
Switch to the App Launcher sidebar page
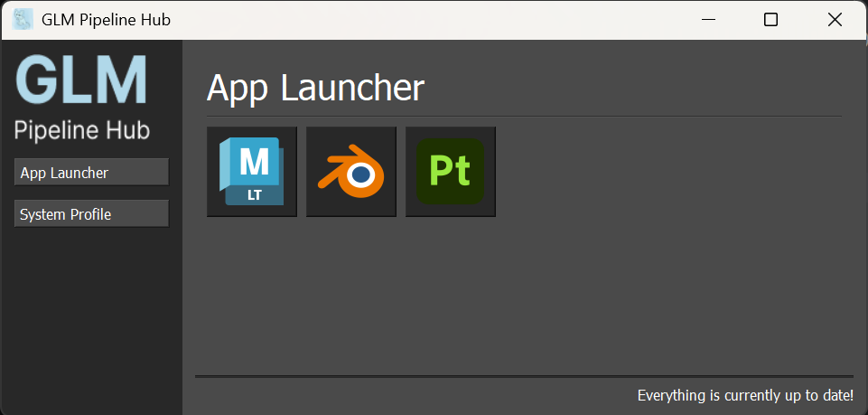pyautogui.click(x=91, y=172)
